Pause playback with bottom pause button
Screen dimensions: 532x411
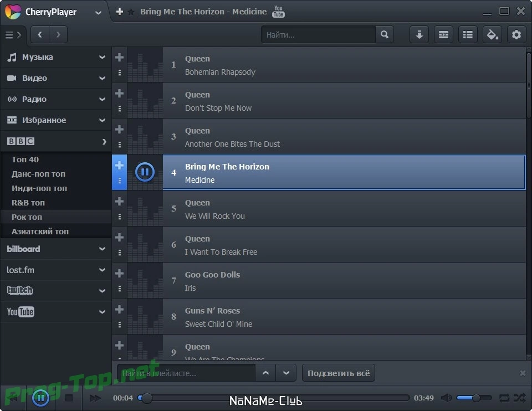pos(40,398)
